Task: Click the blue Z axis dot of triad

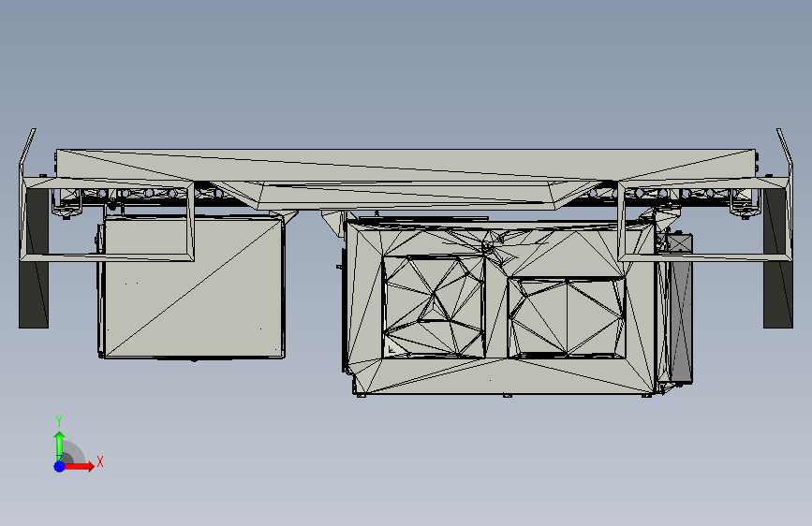Action: 59,466
